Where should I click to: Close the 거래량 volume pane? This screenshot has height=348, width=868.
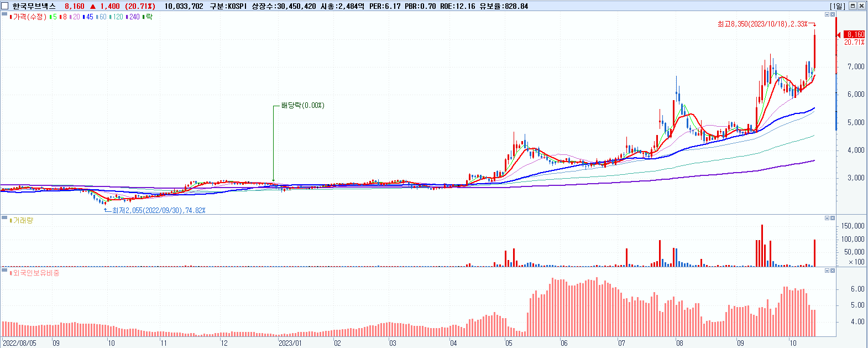(x=833, y=218)
